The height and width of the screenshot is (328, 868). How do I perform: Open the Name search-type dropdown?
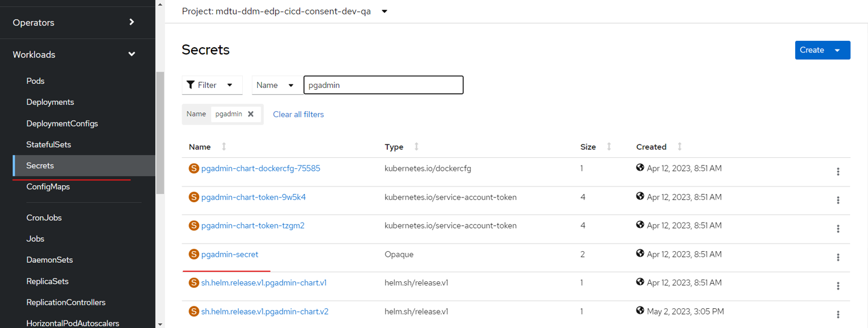click(x=277, y=85)
